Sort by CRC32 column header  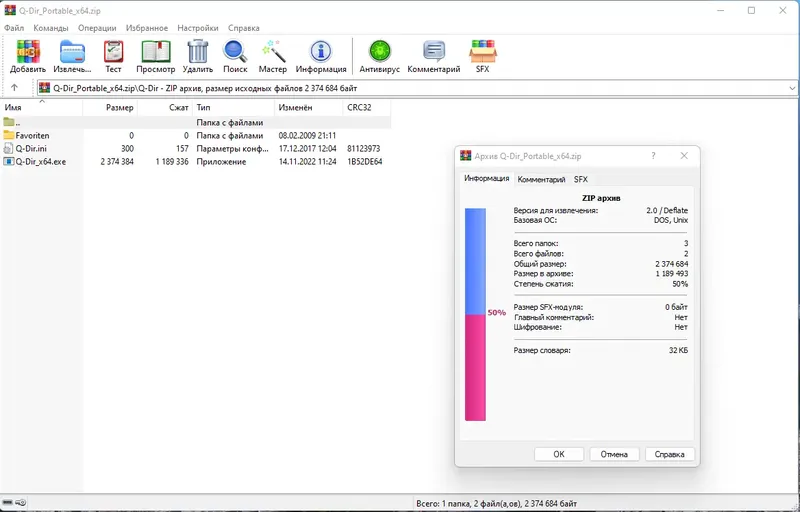[x=367, y=108]
